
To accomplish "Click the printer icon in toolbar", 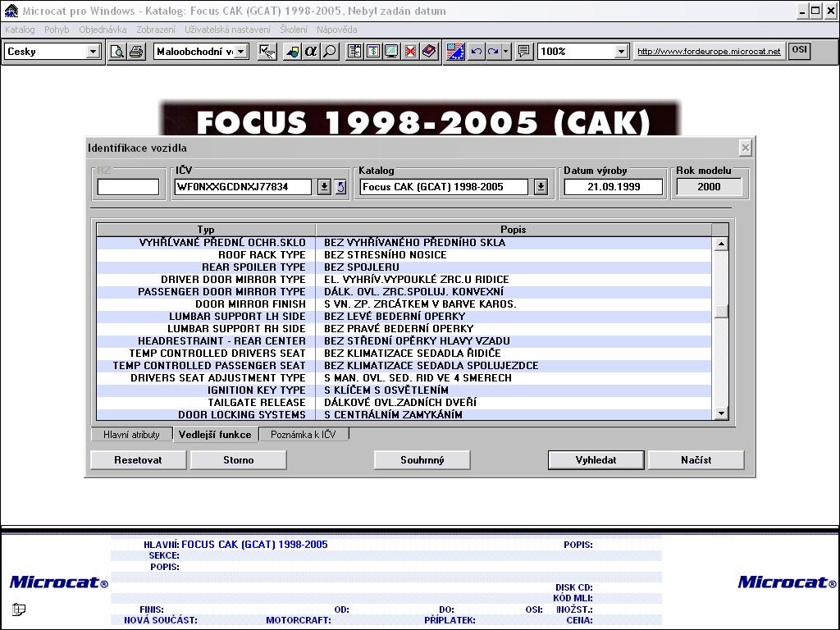I will (136, 52).
